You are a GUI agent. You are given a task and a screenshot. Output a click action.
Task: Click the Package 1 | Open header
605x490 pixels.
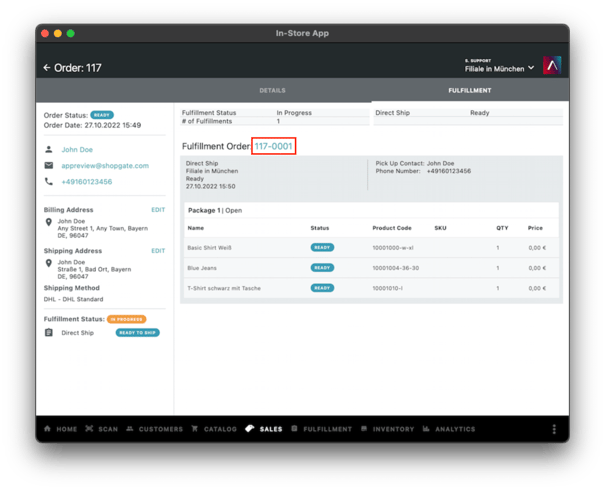(x=215, y=210)
